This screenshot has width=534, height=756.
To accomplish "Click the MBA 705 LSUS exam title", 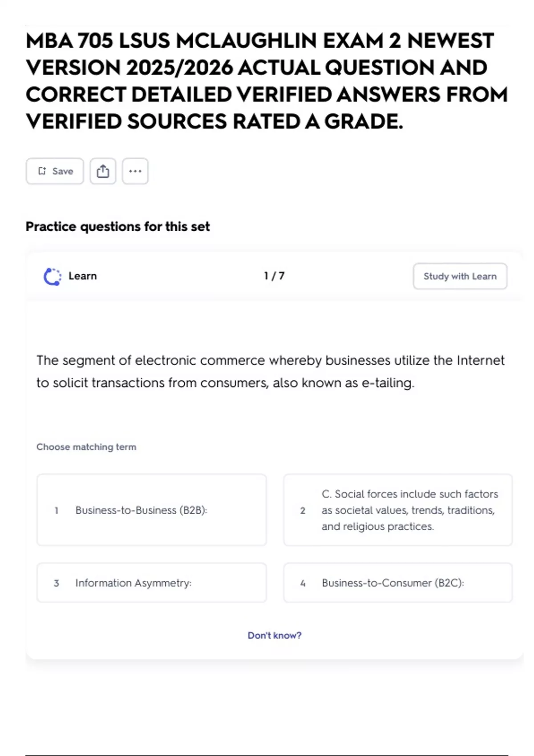I will pos(267,81).
